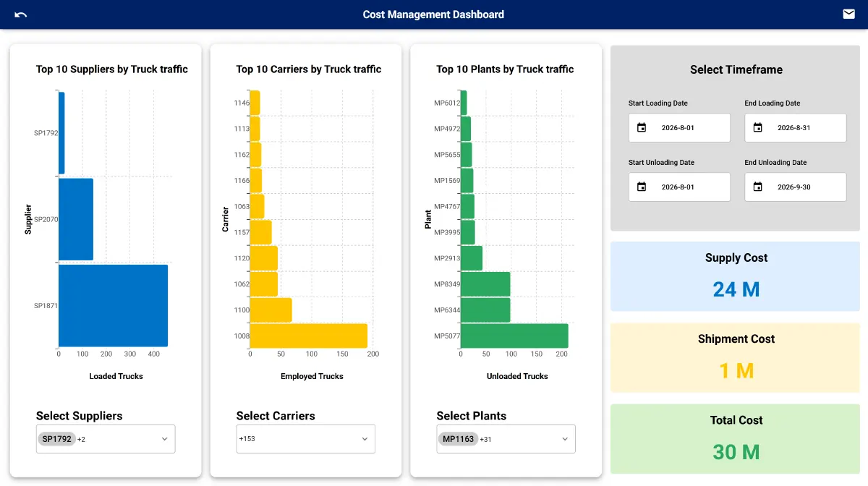This screenshot has width=868, height=486.
Task: Click the Total Cost 30 M card
Action: [x=735, y=439]
